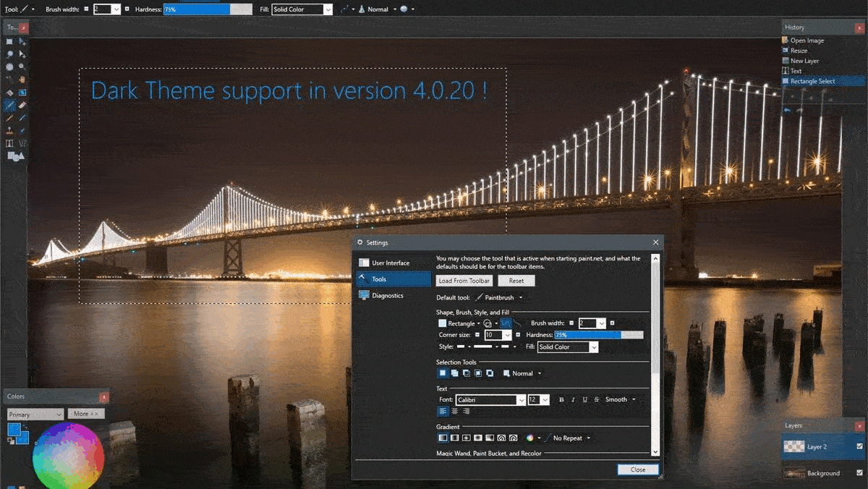Image resolution: width=868 pixels, height=489 pixels.
Task: Enable bold formatting in Text settings
Action: click(x=561, y=399)
